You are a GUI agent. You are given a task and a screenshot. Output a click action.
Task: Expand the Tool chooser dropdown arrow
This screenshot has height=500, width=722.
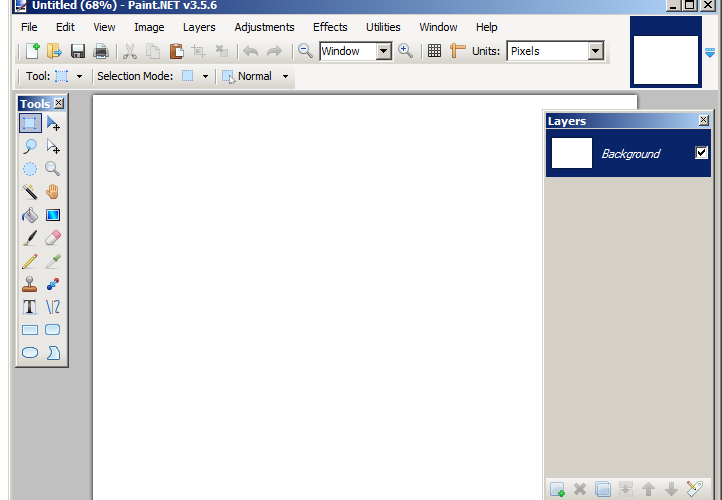point(79,76)
